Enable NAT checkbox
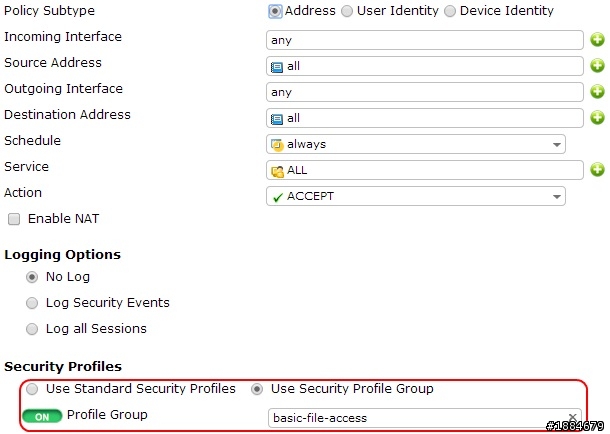This screenshot has height=434, width=610. pos(14,219)
